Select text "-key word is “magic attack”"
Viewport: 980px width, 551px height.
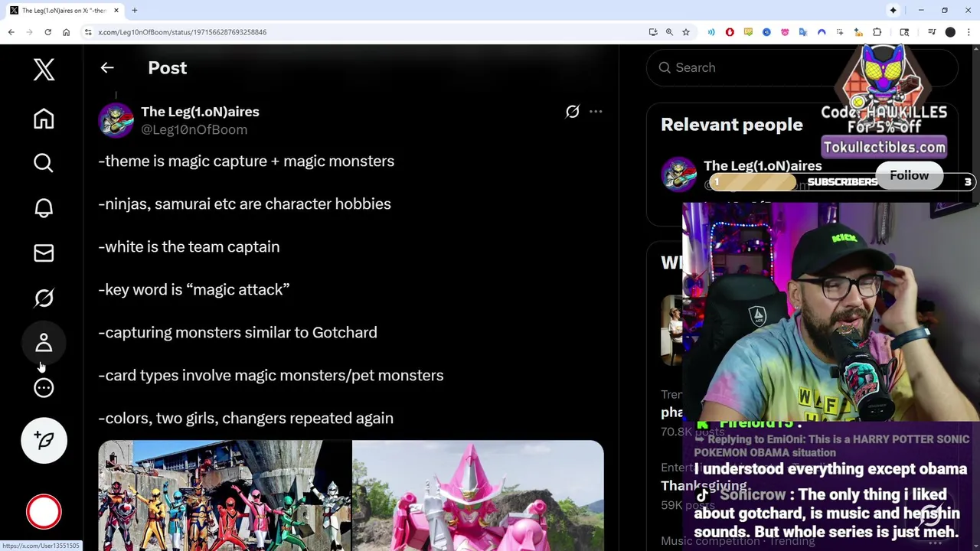pos(194,289)
